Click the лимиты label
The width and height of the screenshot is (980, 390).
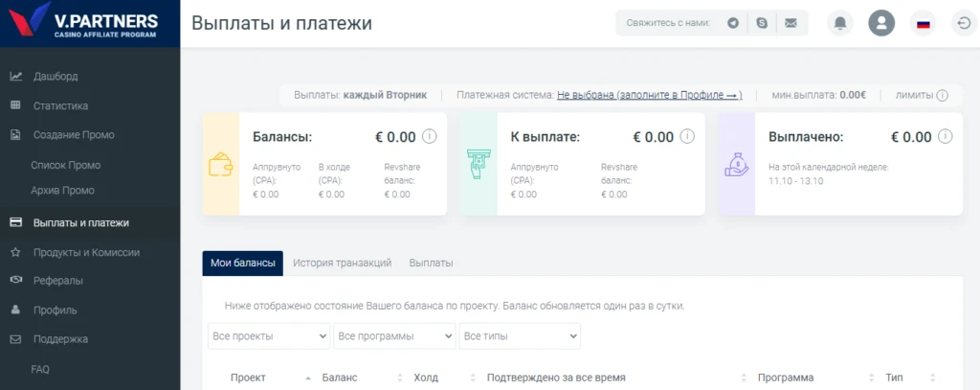[x=914, y=95]
